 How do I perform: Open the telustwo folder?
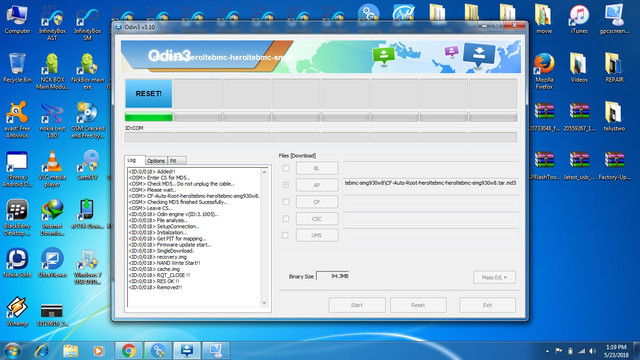[614, 117]
